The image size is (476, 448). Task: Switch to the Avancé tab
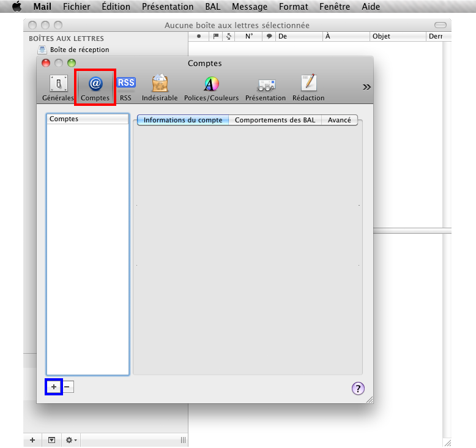click(x=340, y=120)
